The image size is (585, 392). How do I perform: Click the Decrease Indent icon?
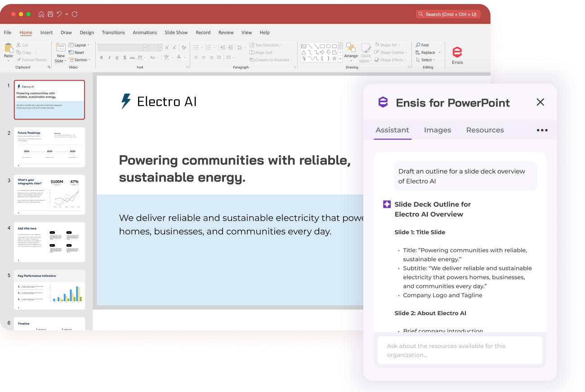click(223, 47)
